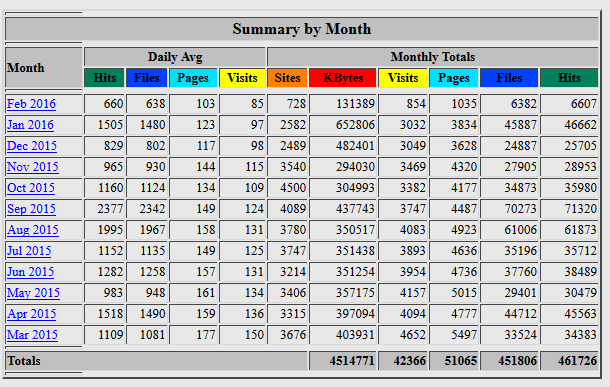Select total hits value 461726
The width and height of the screenshot is (610, 387).
(x=577, y=361)
